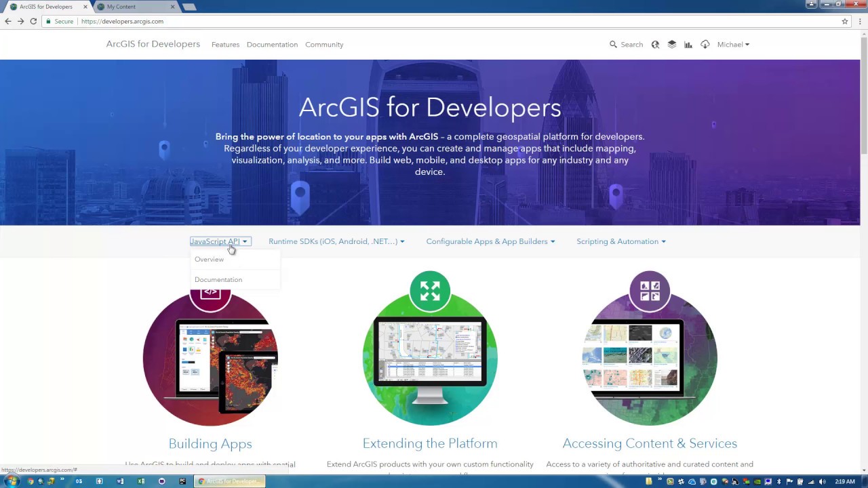The width and height of the screenshot is (868, 488).
Task: Click the Accessing Content circular illustration
Action: coord(650,358)
